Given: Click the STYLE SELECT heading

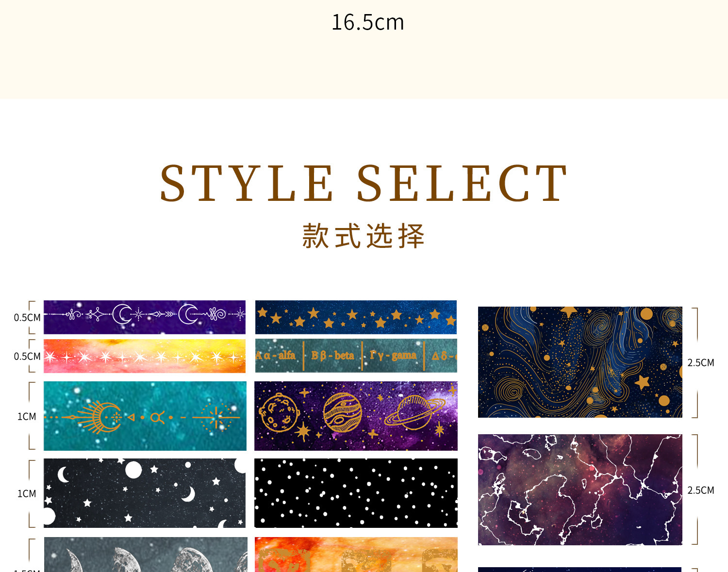Looking at the screenshot, I should (364, 183).
